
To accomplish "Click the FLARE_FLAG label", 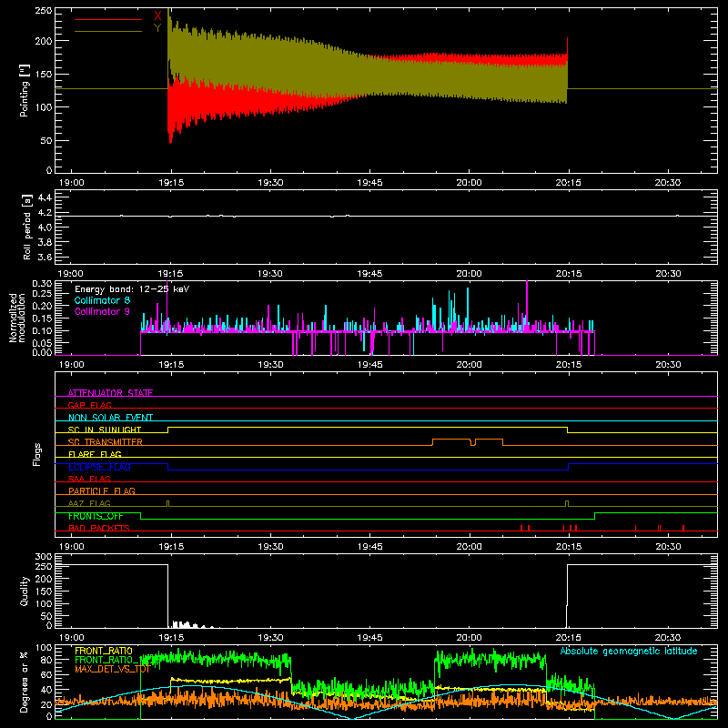I will pyautogui.click(x=95, y=454).
